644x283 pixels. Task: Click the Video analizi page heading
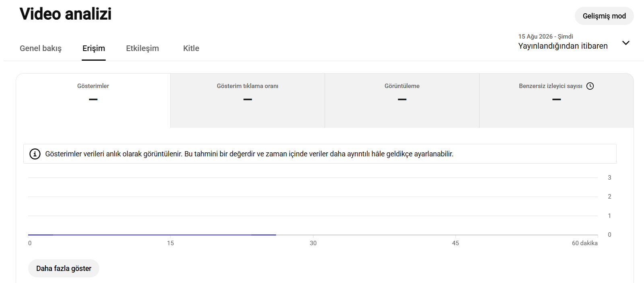pyautogui.click(x=66, y=14)
